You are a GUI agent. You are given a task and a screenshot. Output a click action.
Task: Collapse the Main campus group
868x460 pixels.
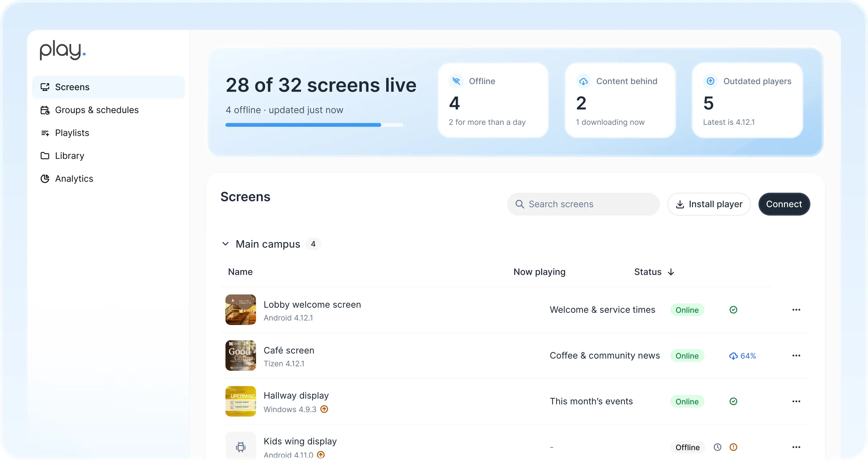225,244
